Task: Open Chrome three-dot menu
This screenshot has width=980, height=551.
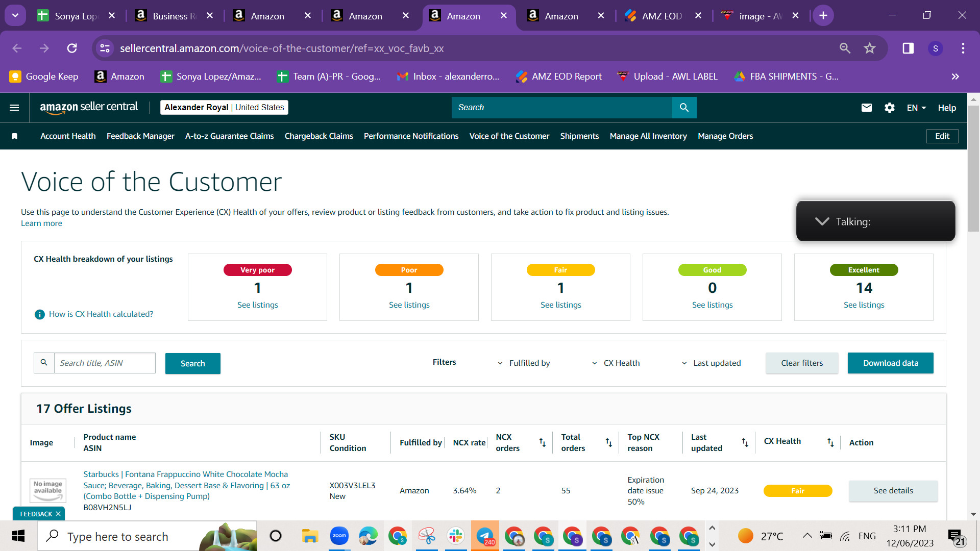Action: (963, 48)
